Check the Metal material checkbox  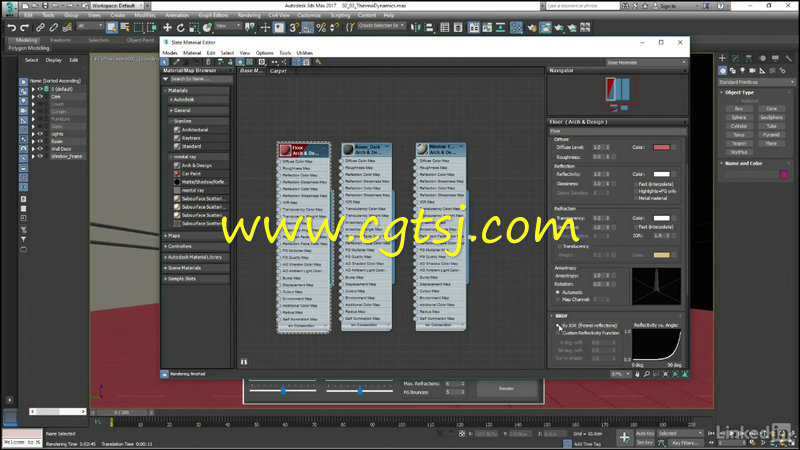pyautogui.click(x=636, y=198)
